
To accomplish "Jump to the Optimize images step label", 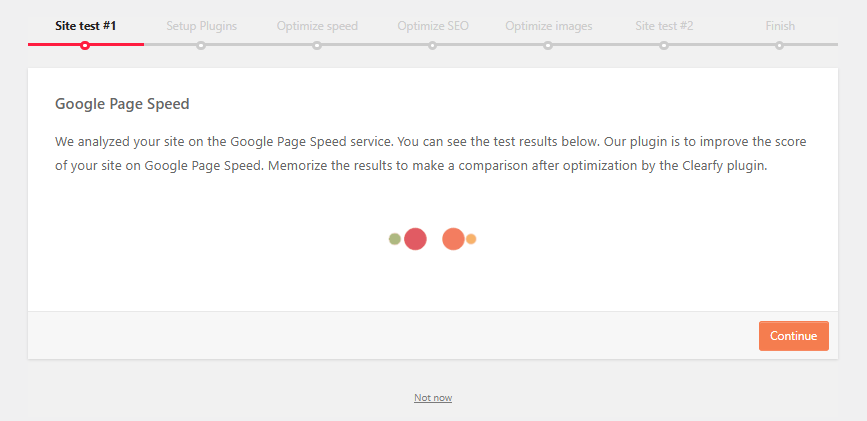I will coord(548,26).
